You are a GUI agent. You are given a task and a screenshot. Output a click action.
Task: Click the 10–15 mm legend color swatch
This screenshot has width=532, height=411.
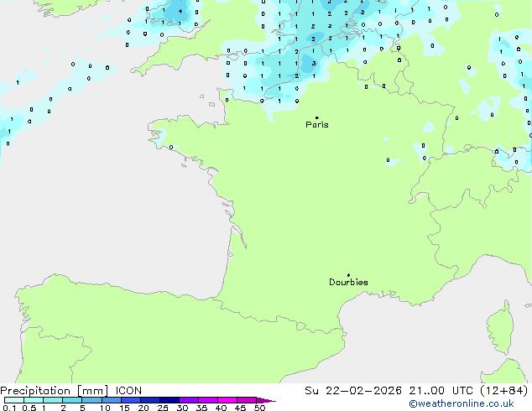pyautogui.click(x=112, y=400)
